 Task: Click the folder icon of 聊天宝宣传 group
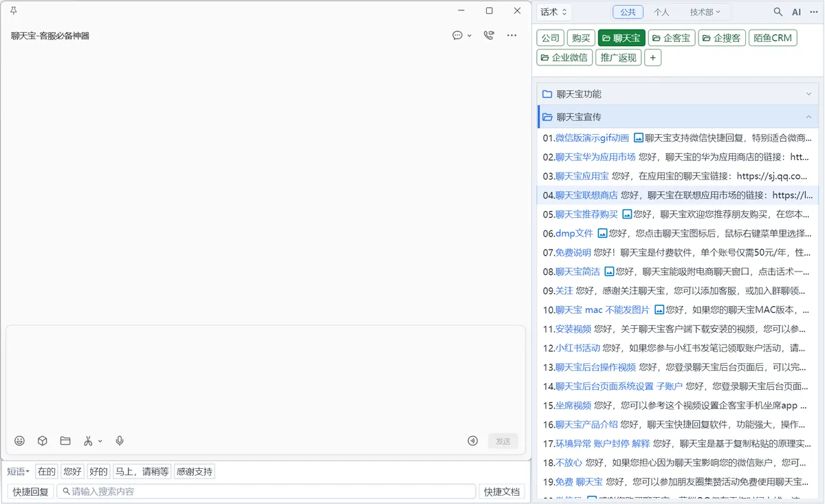(547, 117)
